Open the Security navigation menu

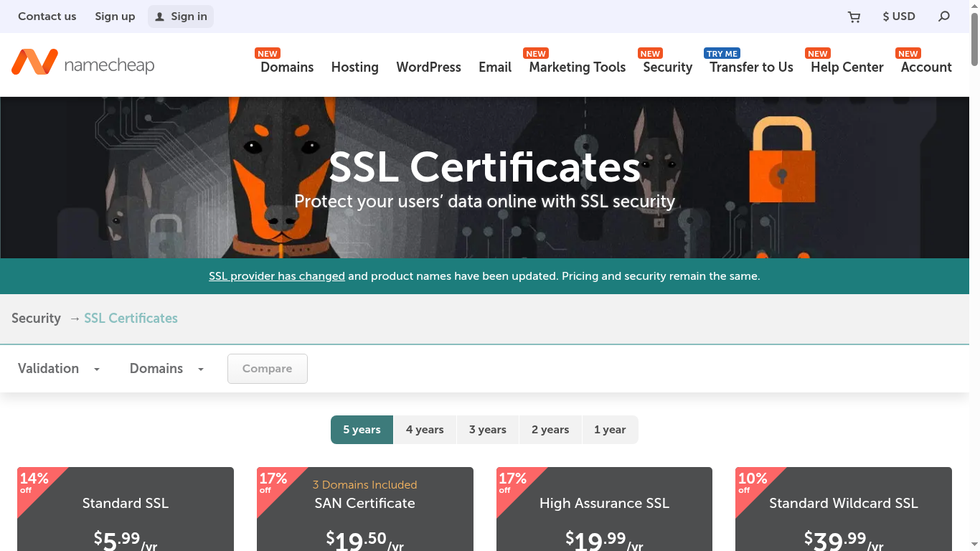[x=667, y=67]
